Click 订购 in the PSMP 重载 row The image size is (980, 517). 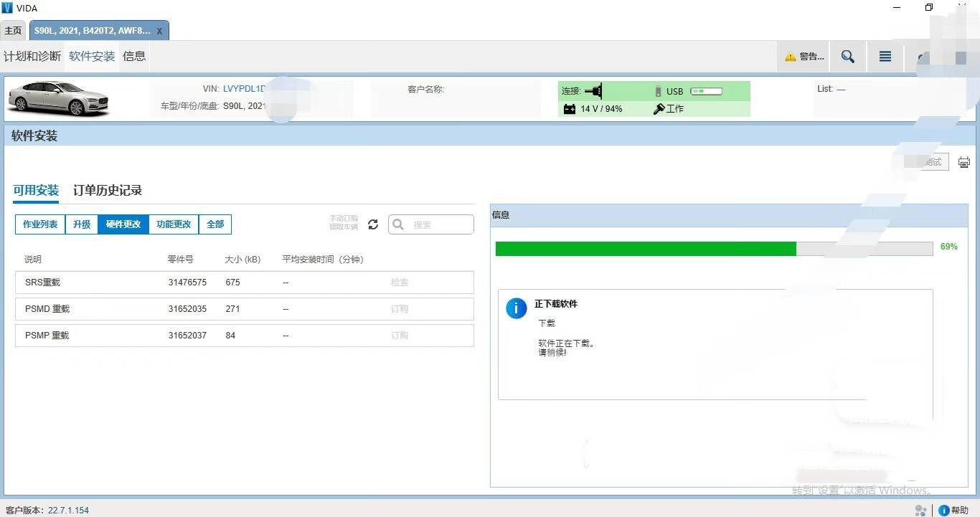400,336
